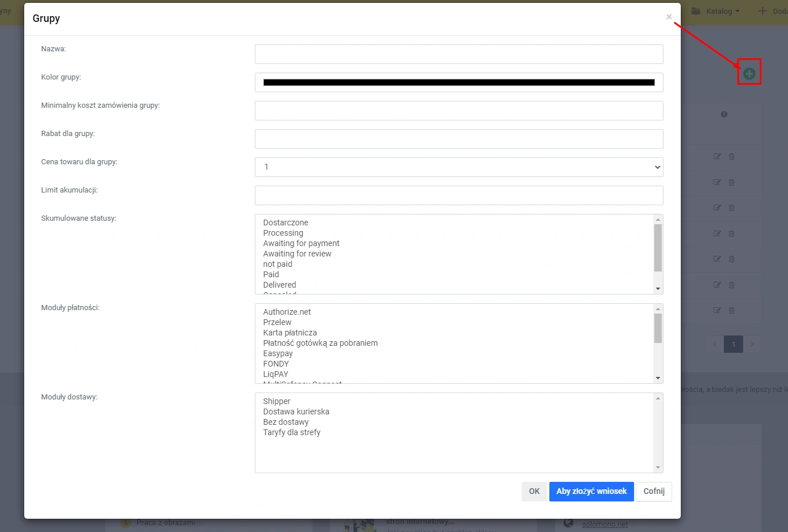The image size is (788, 532).
Task: Choose 'Dostawa kurierska' delivery module
Action: [x=296, y=412]
